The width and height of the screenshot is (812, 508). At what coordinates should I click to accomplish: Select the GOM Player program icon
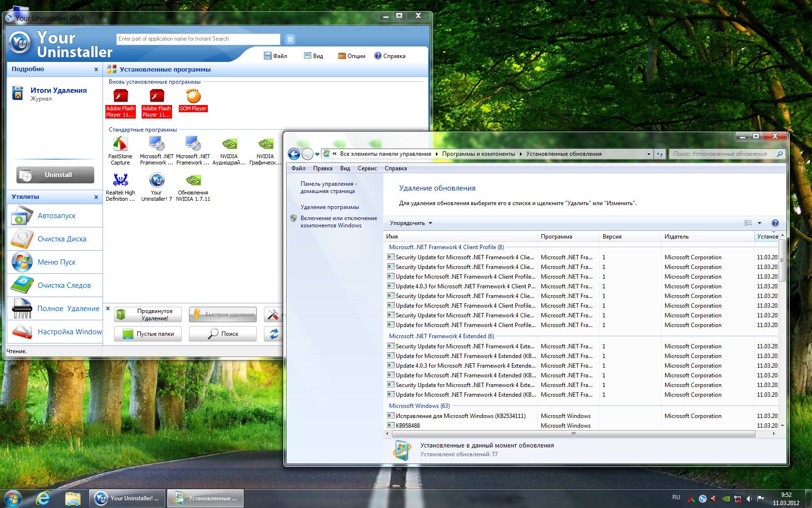pyautogui.click(x=193, y=97)
